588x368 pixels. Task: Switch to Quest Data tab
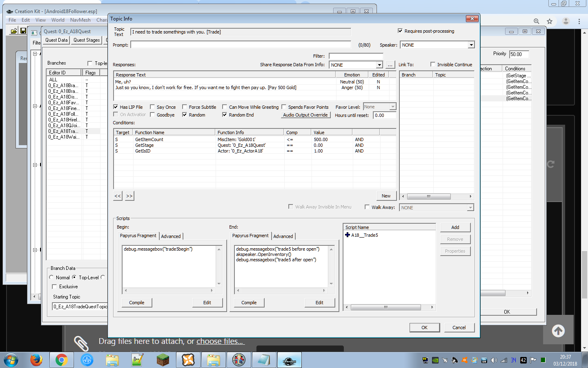coord(56,40)
